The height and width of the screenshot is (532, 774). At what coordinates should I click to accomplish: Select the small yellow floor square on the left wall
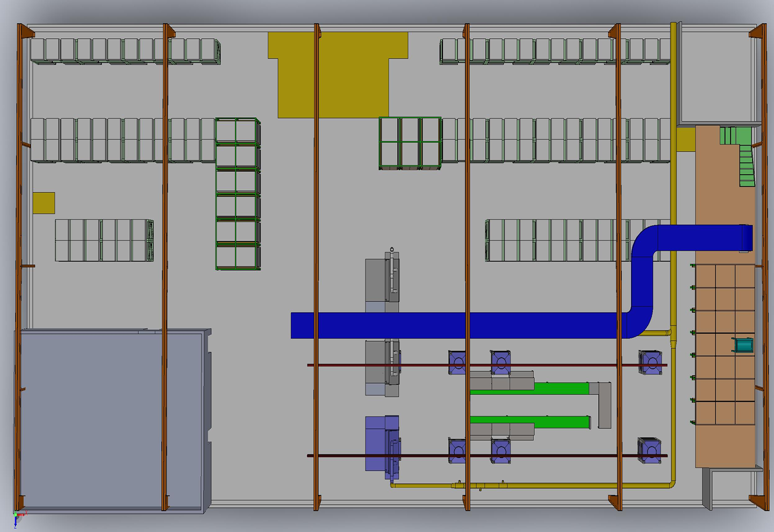pyautogui.click(x=44, y=203)
